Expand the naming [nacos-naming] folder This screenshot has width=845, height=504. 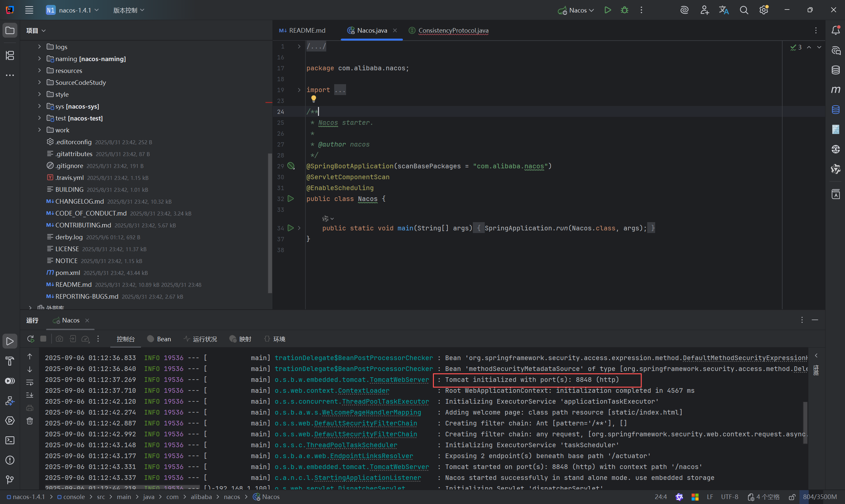click(x=39, y=59)
